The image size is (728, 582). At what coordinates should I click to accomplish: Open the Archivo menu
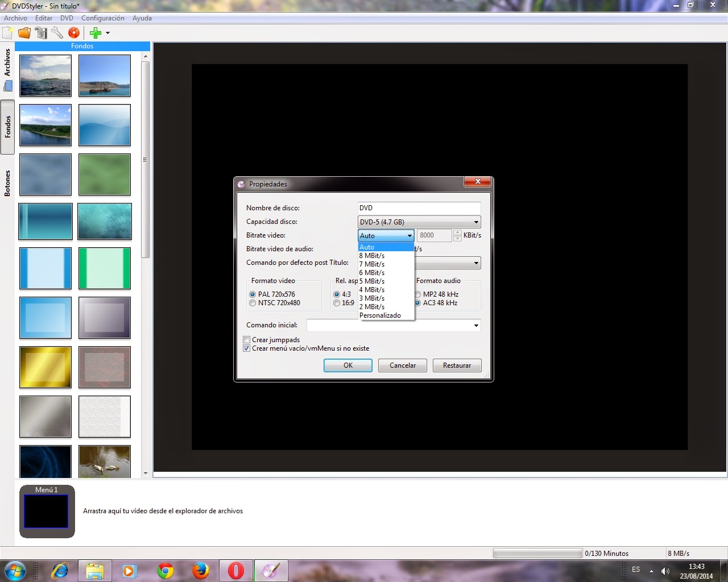pos(15,18)
